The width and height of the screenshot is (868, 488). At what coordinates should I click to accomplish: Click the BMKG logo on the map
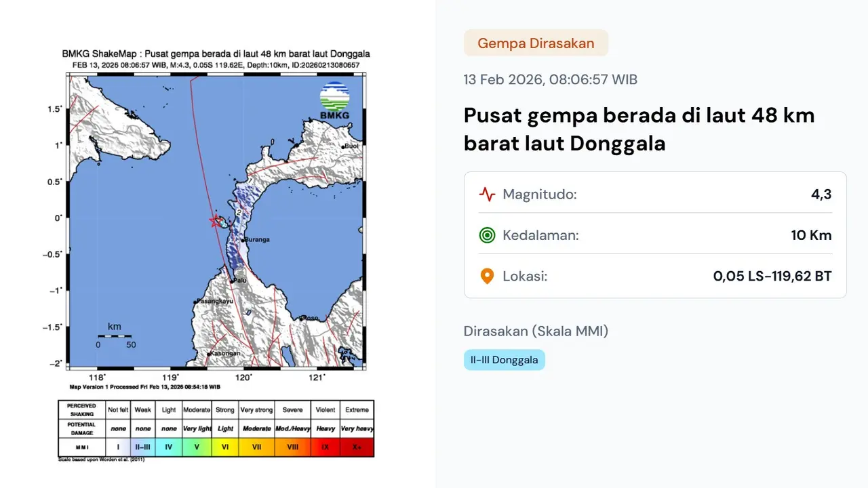334,102
